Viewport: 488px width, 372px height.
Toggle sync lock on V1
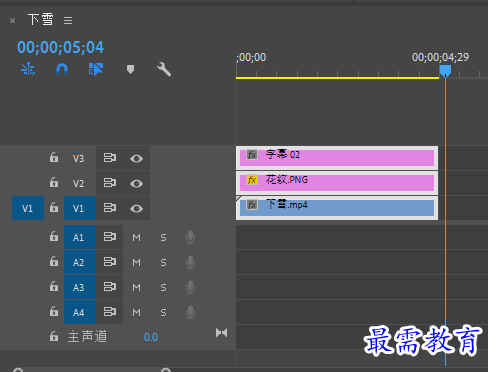tap(110, 208)
